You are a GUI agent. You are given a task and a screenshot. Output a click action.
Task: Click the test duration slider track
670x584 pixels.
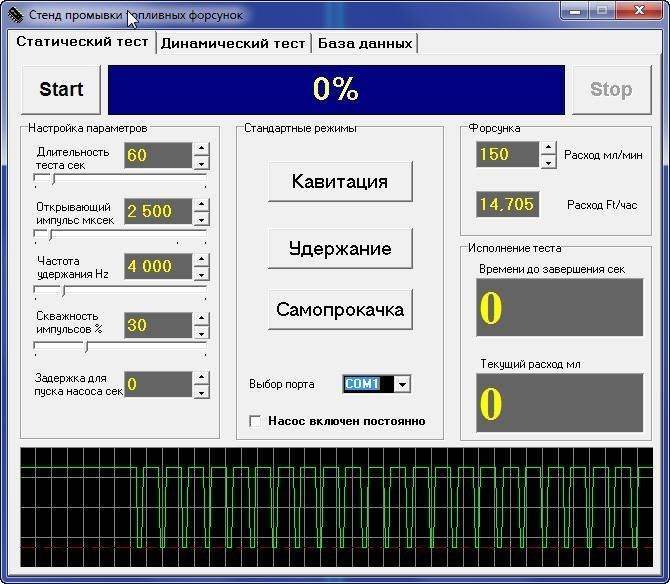(x=120, y=180)
